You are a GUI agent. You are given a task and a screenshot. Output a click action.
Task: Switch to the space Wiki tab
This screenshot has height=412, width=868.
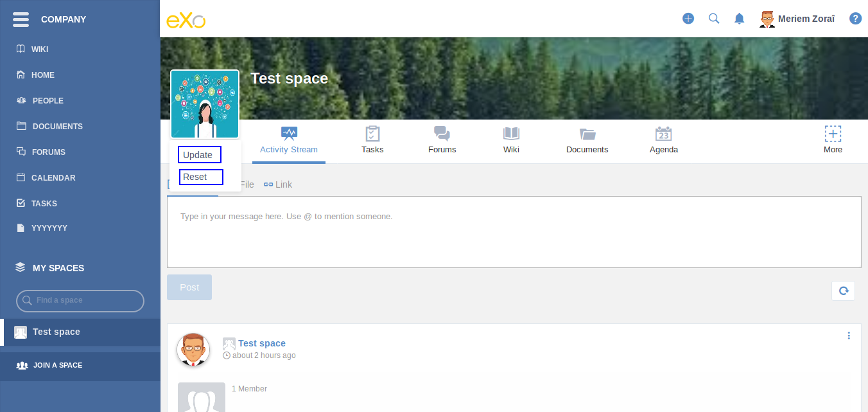coord(511,141)
